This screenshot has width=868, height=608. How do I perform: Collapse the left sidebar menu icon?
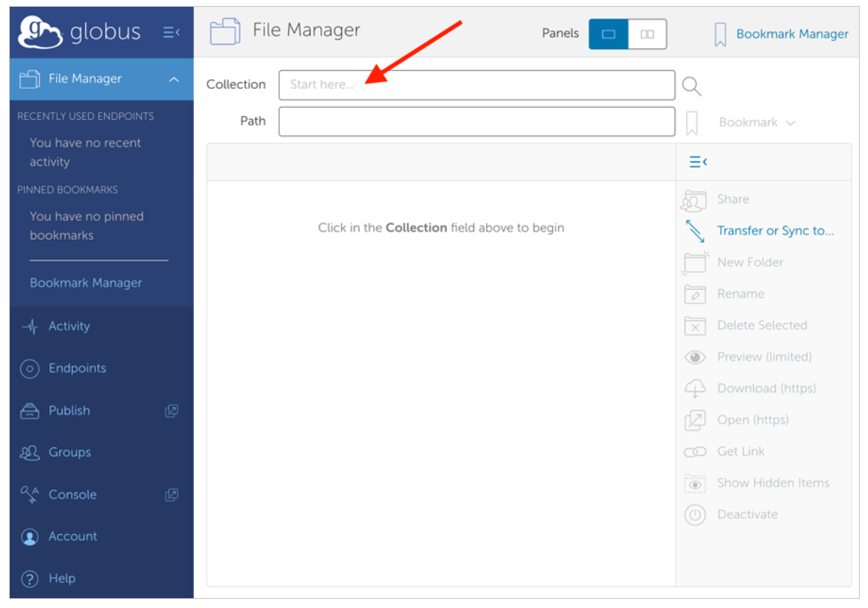coord(171,32)
